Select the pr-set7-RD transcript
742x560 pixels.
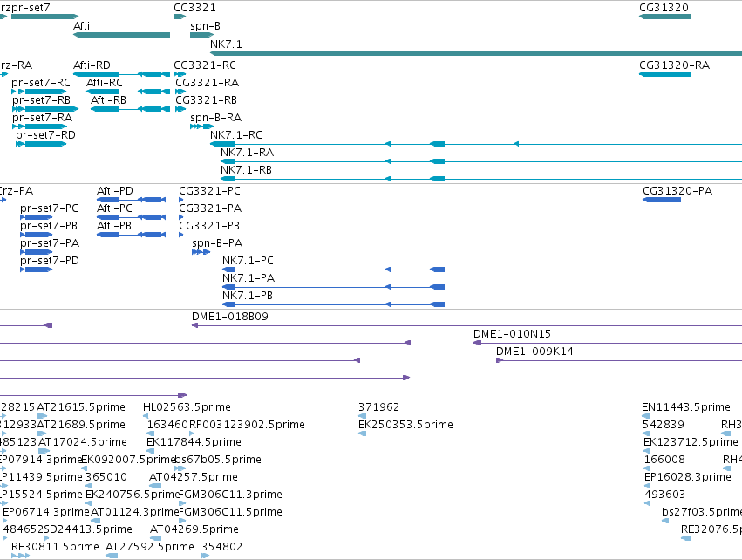click(x=41, y=144)
